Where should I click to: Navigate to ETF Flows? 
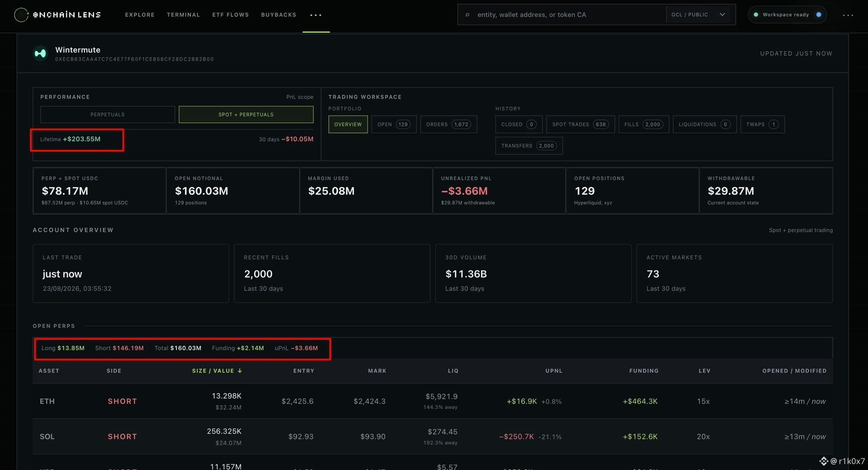[x=231, y=15]
